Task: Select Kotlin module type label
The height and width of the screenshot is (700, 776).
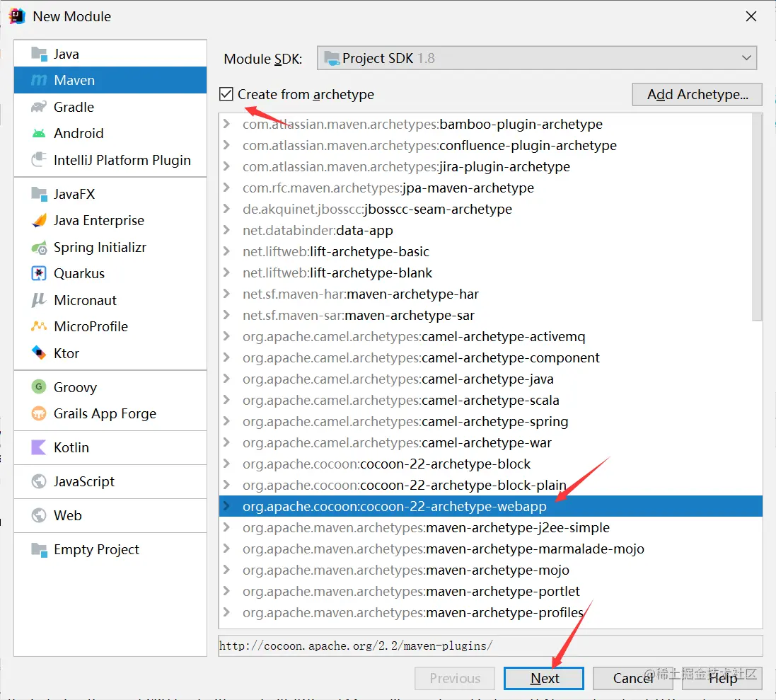Action: click(x=71, y=447)
